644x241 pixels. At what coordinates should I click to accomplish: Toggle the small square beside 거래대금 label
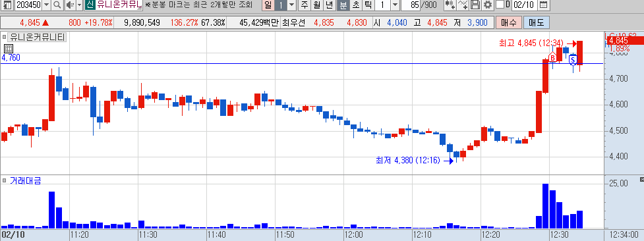point(4,180)
